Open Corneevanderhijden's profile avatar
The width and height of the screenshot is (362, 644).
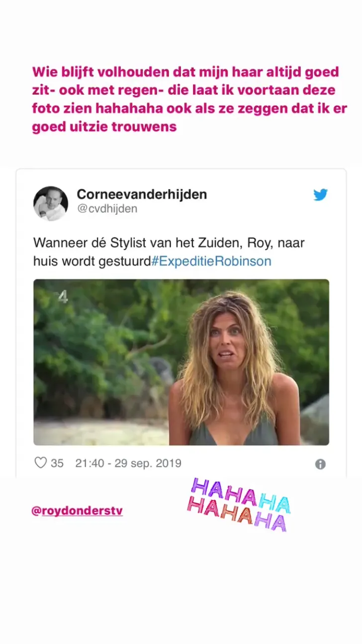point(51,203)
